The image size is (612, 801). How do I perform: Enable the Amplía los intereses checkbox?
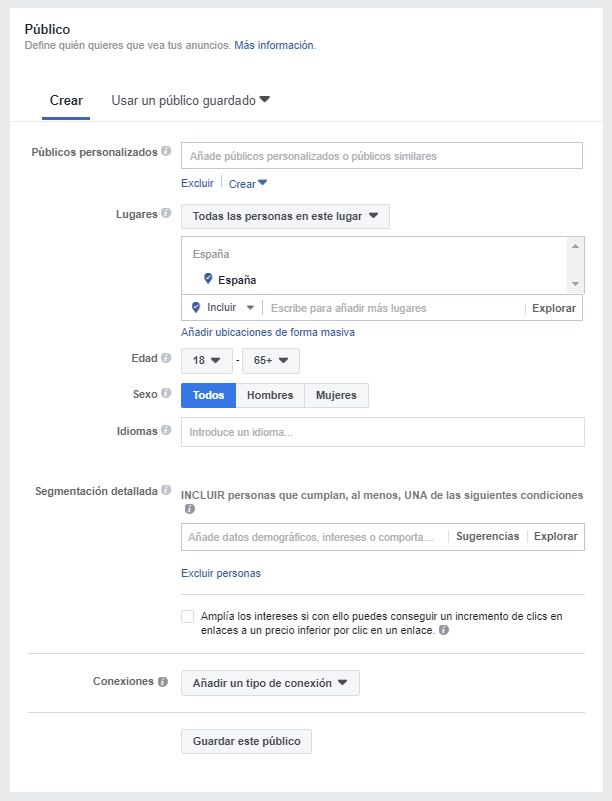point(187,617)
